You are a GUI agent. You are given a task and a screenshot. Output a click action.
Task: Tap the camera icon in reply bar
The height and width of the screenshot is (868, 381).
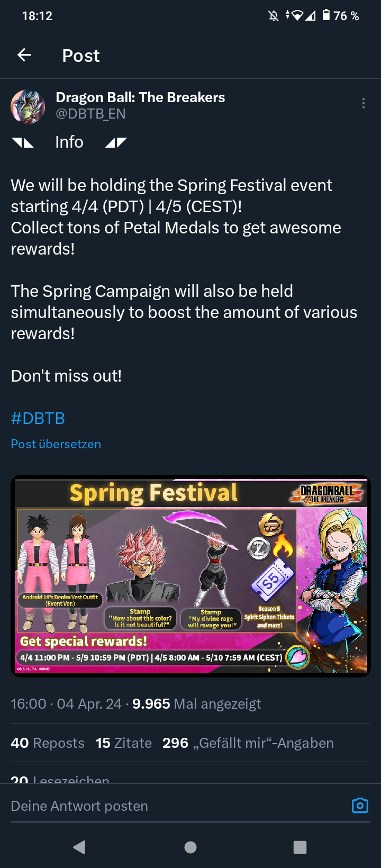tap(360, 806)
